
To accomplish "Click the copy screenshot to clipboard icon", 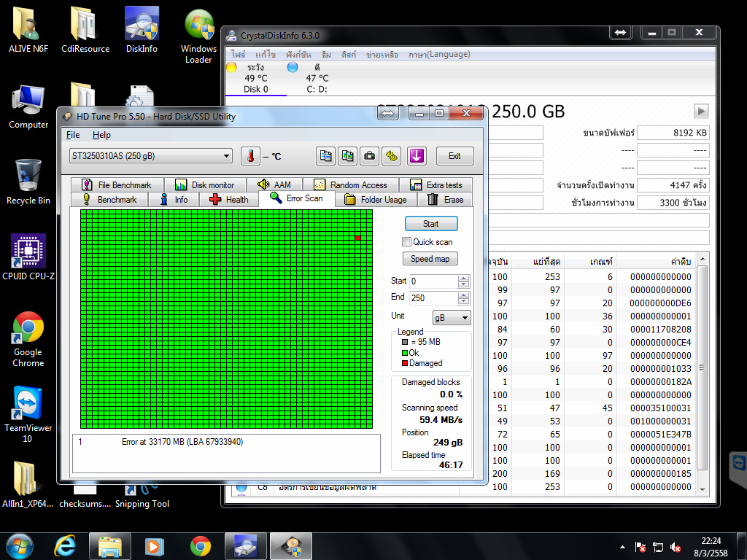I will 348,156.
